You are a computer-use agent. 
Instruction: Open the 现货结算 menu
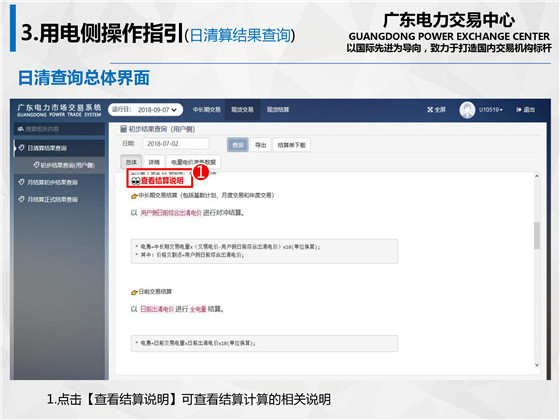pos(278,110)
